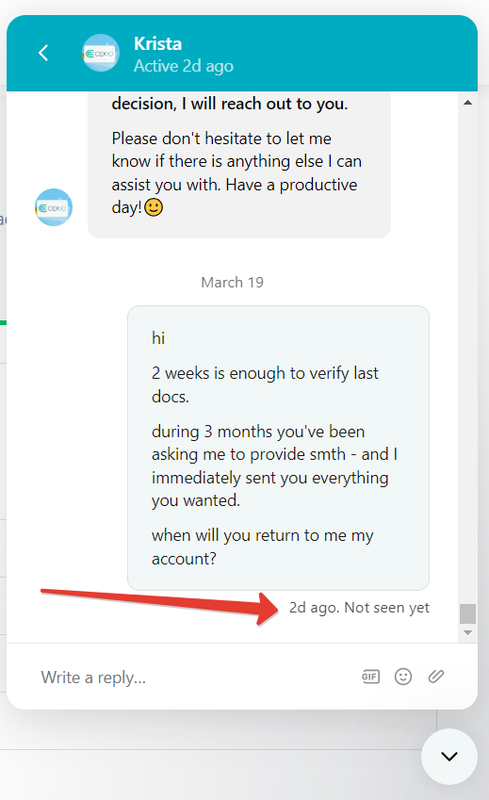Attach a file with paperclip icon
The width and height of the screenshot is (489, 800).
[436, 677]
